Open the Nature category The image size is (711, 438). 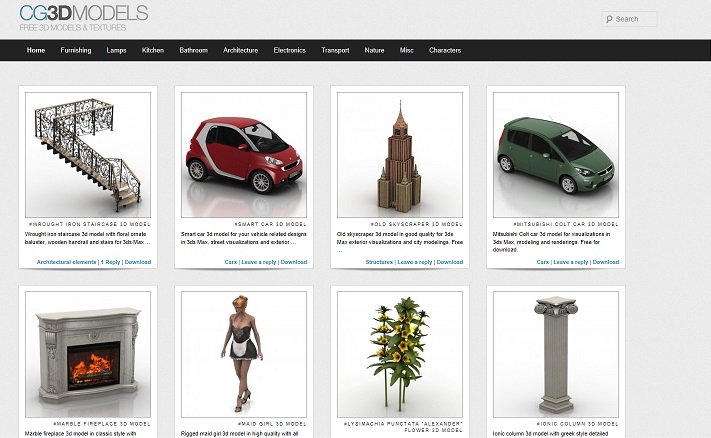pos(375,50)
